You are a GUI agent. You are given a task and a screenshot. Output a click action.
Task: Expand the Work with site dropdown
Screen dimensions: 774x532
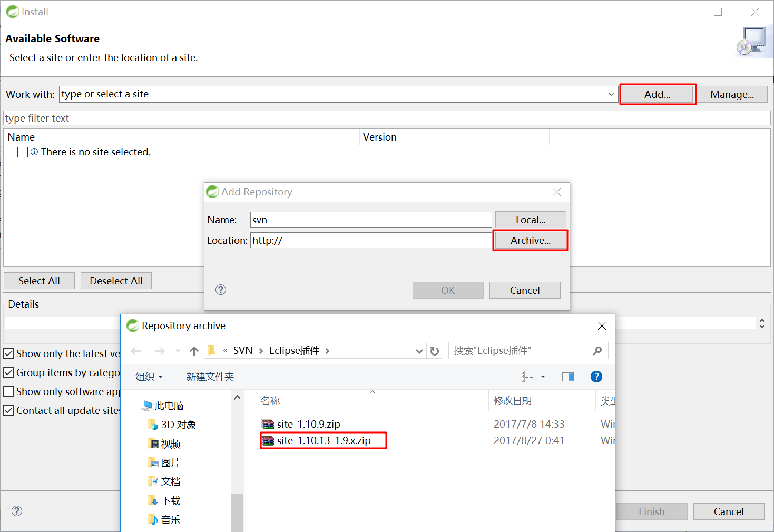pos(611,94)
